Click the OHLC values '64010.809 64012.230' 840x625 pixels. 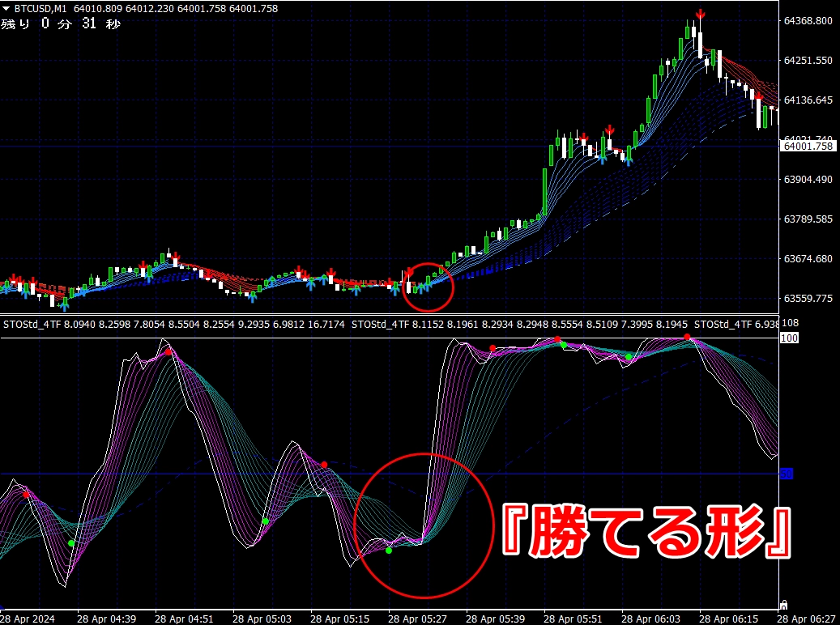coord(124,9)
